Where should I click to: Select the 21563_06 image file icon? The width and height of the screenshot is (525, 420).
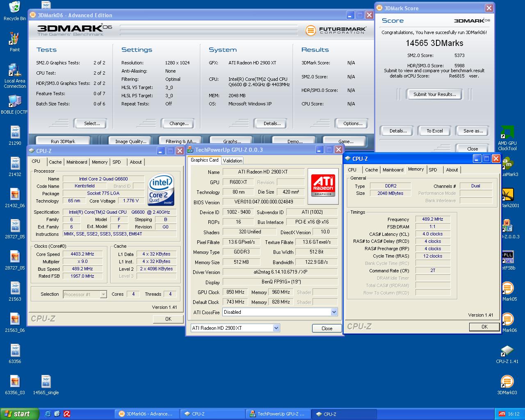[x=15, y=323]
